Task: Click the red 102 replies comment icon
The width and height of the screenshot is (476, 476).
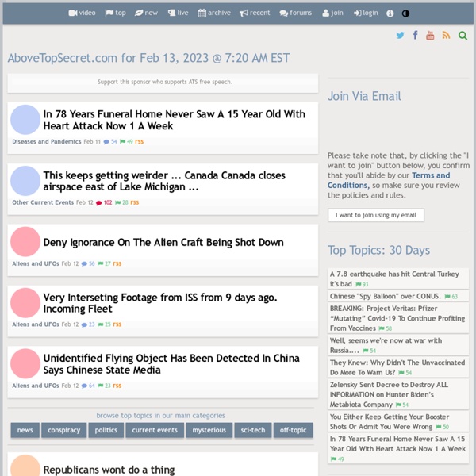Action: click(104, 202)
